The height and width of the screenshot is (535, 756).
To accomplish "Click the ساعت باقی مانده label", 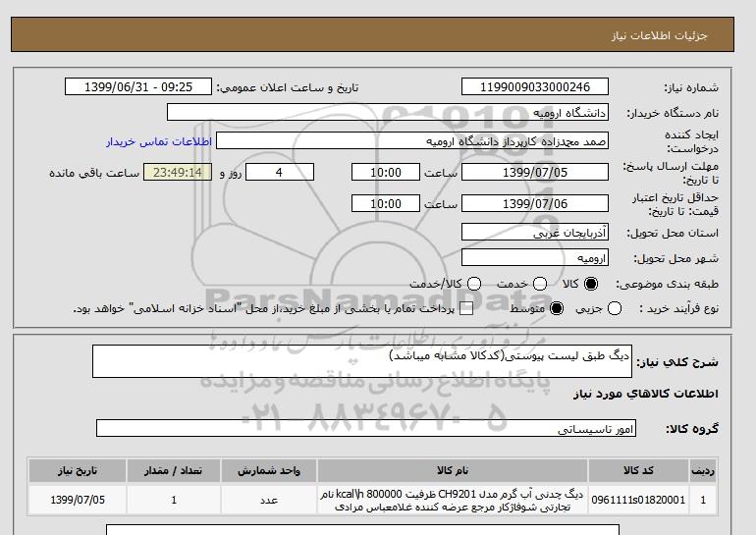I will coord(94,173).
